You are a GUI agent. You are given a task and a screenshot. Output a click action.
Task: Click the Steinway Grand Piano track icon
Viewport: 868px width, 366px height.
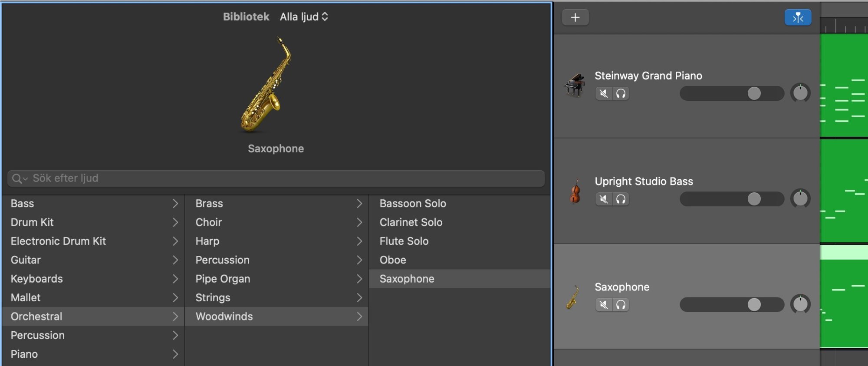click(x=575, y=85)
